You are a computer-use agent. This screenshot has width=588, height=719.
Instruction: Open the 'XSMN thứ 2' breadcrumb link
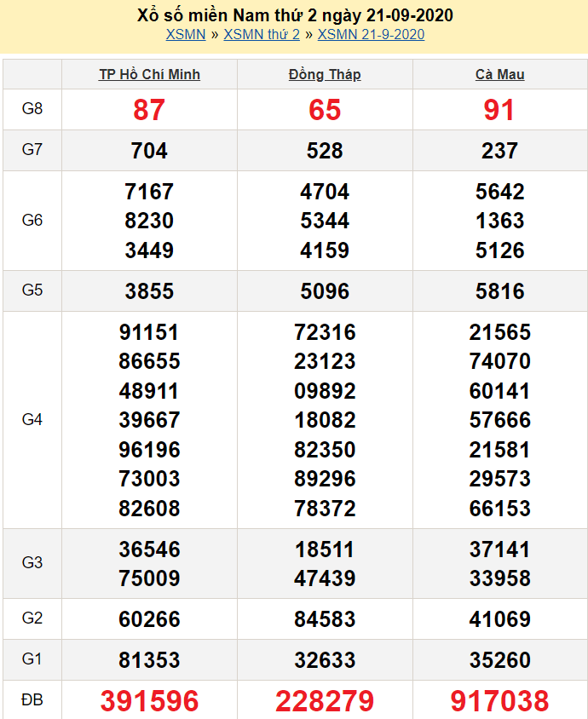click(x=261, y=35)
